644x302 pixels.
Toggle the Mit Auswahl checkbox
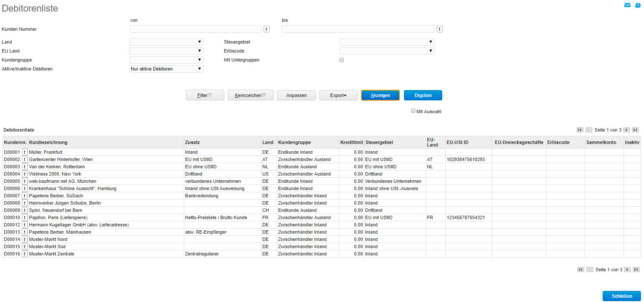click(x=413, y=111)
